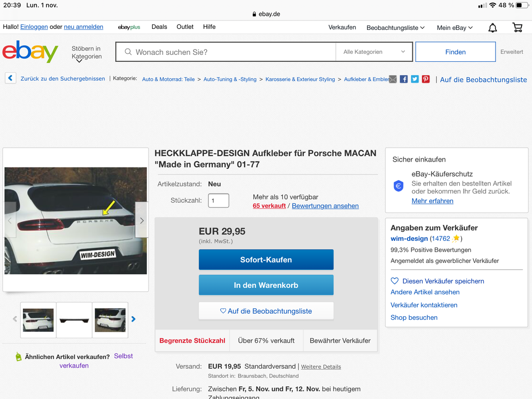
Task: Open the shopping cart icon
Action: pos(517,27)
